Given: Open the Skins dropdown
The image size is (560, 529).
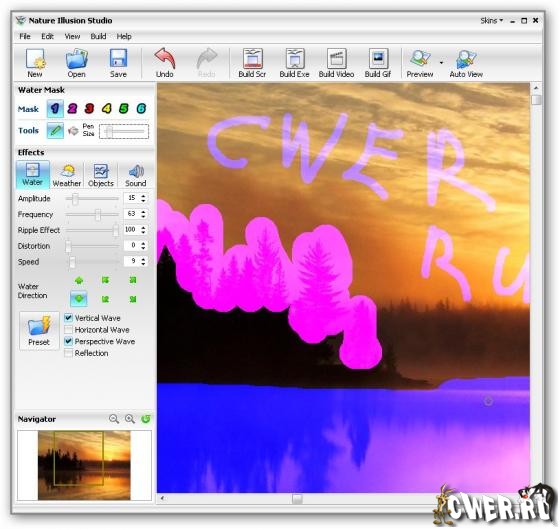Looking at the screenshot, I should pos(491,21).
